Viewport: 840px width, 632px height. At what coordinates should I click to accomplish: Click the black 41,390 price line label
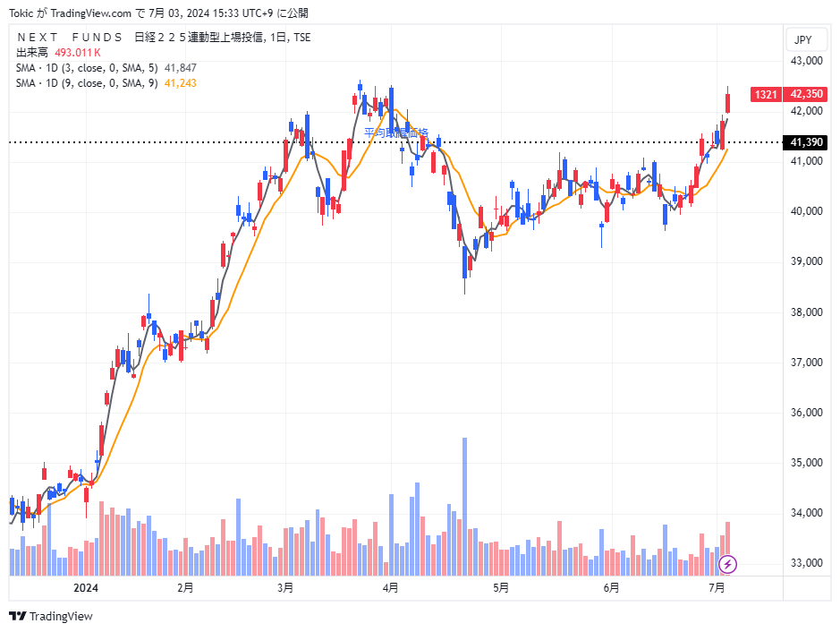click(806, 142)
